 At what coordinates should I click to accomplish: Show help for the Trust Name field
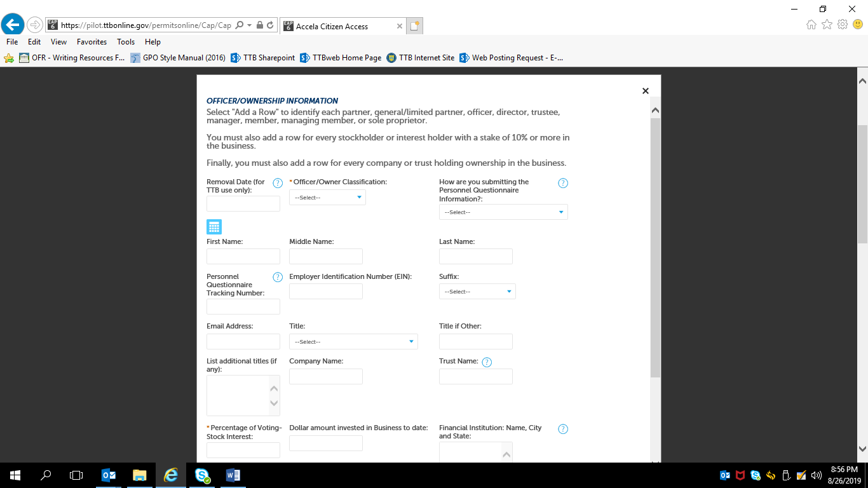tap(487, 362)
